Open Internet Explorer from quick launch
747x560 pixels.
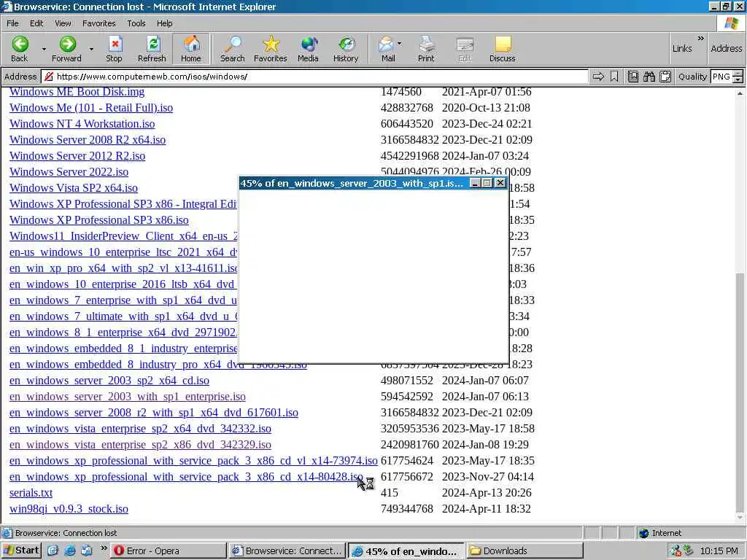click(x=70, y=551)
